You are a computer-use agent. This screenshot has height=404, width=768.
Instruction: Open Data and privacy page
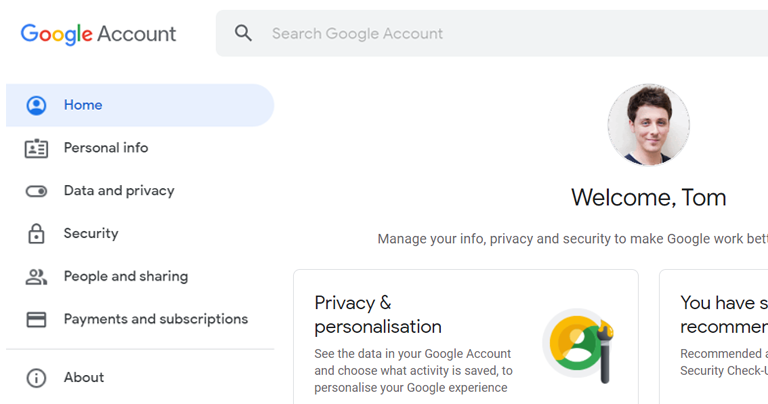(x=140, y=190)
